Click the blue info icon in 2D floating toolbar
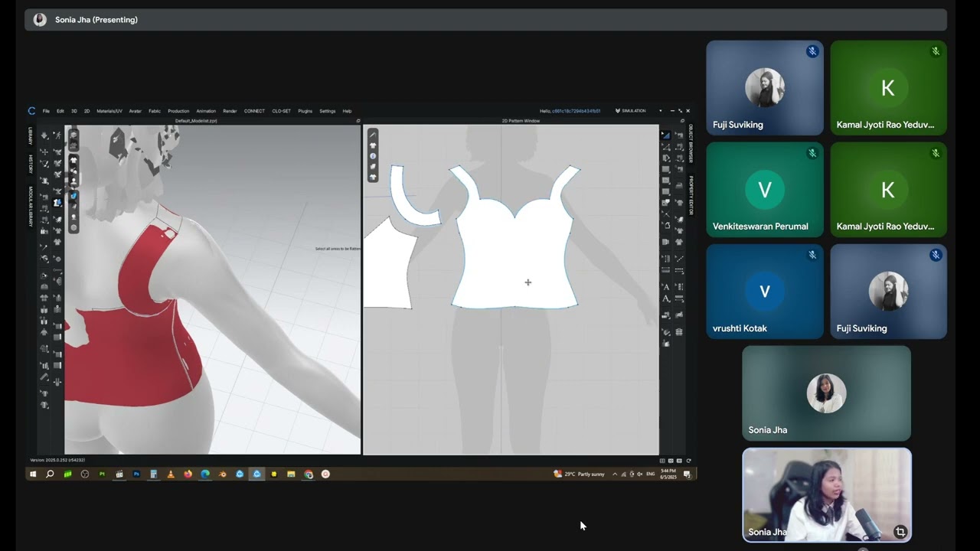This screenshot has width=980, height=551. tap(373, 156)
